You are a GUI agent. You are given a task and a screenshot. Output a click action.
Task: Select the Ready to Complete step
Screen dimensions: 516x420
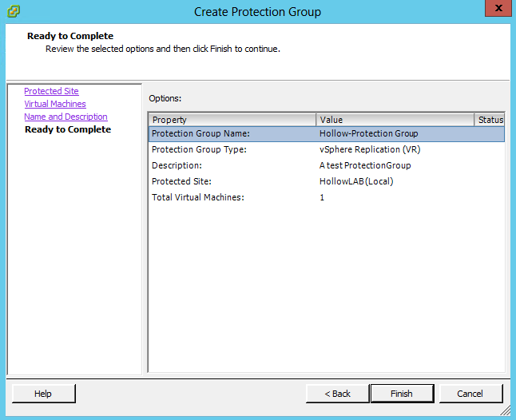[68, 129]
